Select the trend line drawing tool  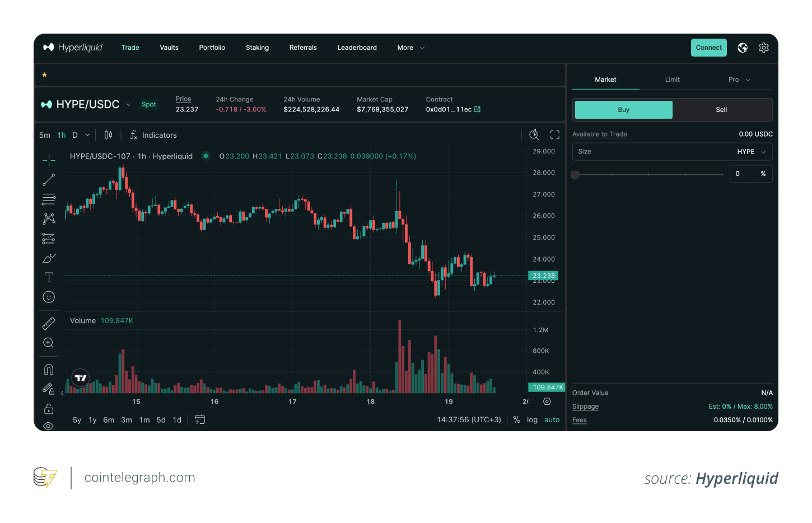tap(49, 180)
